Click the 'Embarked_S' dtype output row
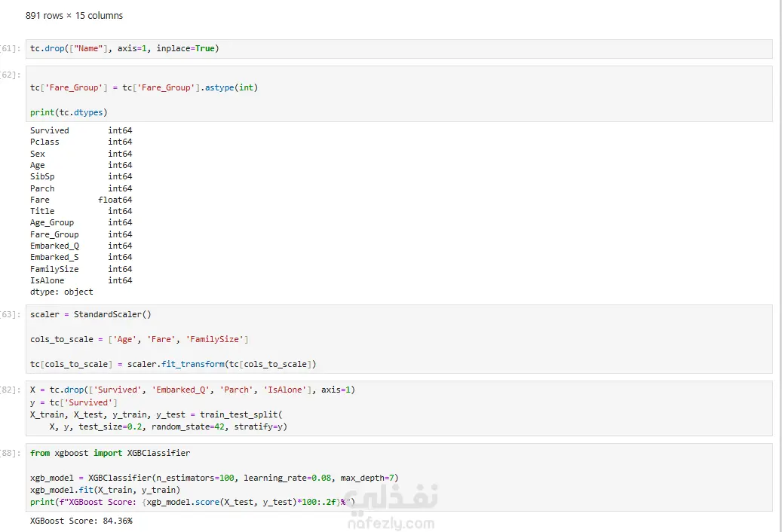 pyautogui.click(x=81, y=258)
